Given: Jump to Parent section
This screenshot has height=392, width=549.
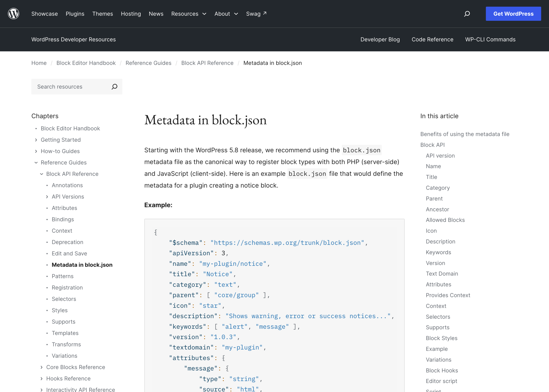Looking at the screenshot, I should (434, 199).
